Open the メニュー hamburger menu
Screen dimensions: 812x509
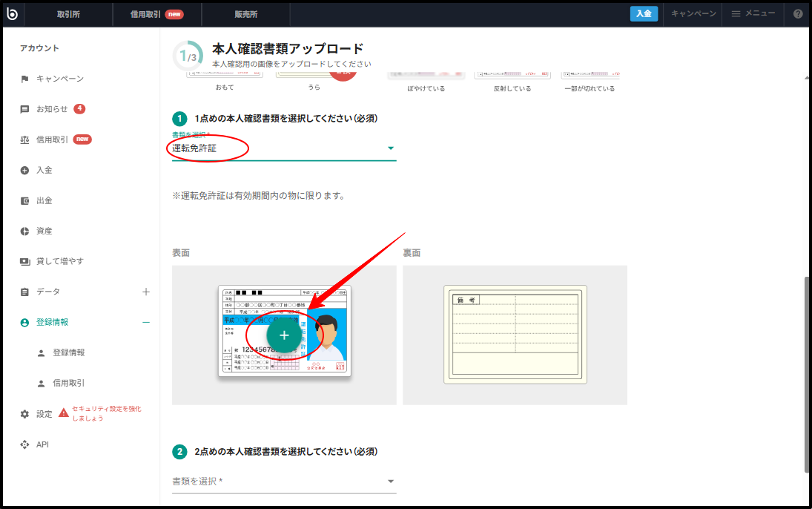pos(753,14)
